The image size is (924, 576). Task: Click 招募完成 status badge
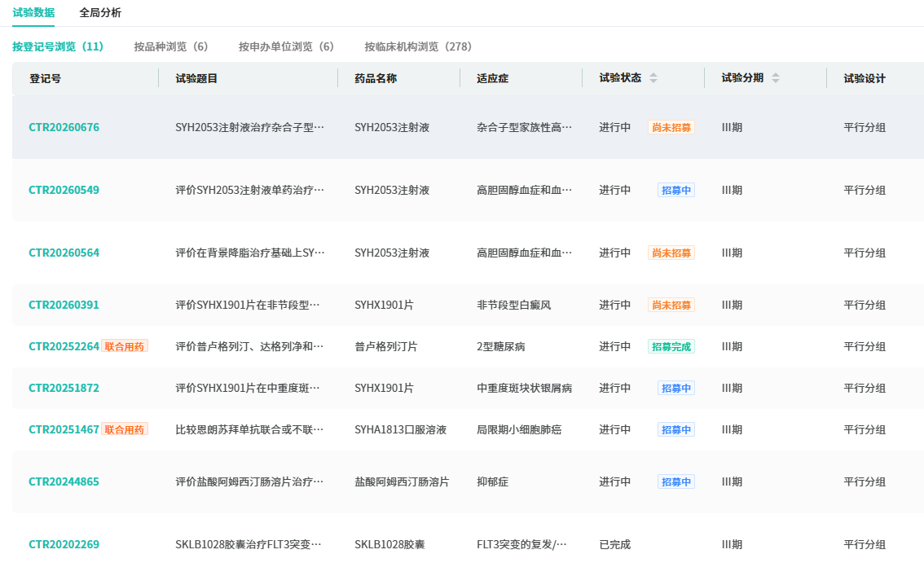click(x=671, y=347)
